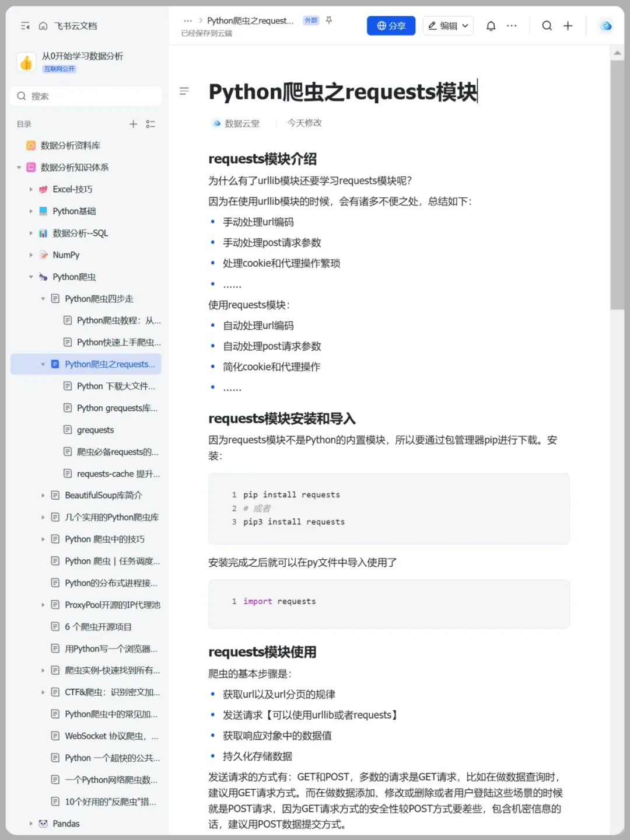630x840 pixels.
Task: Collapse the sidebar using the collapse icon
Action: (24, 26)
